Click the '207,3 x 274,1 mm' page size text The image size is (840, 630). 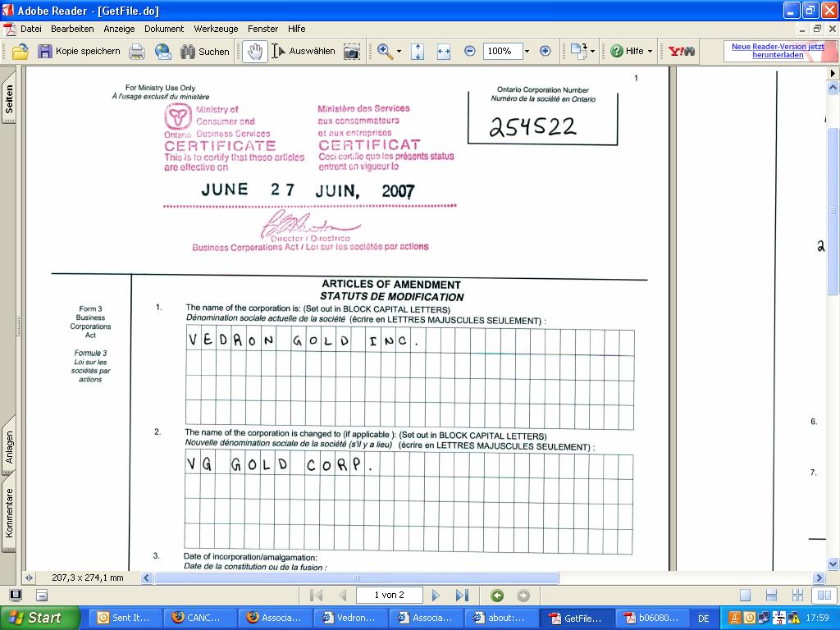(x=87, y=577)
